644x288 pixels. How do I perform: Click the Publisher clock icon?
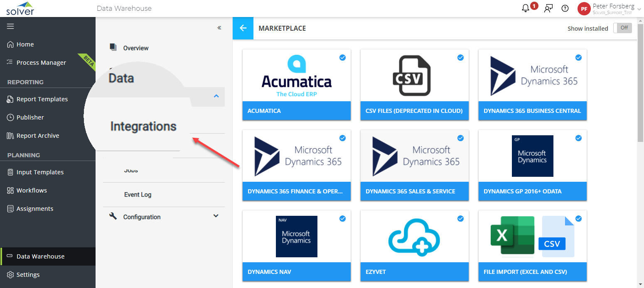10,117
